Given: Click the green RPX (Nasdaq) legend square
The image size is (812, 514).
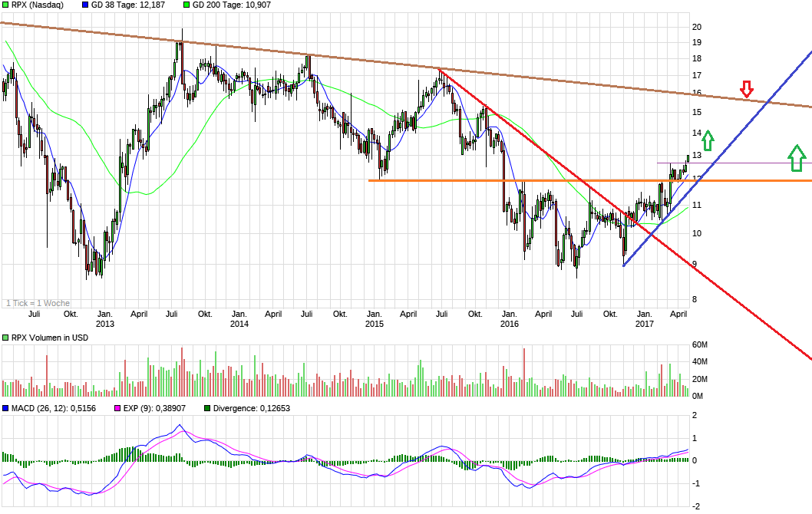Looking at the screenshot, I should [6, 6].
